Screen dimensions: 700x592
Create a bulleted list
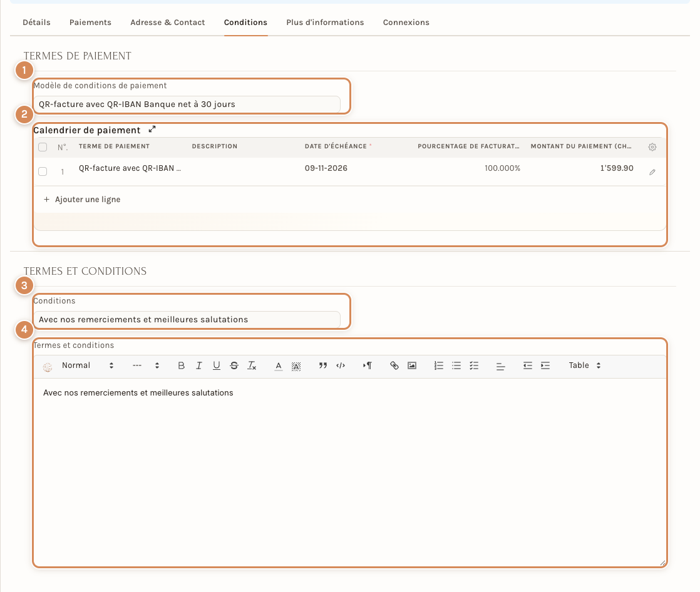tap(456, 365)
